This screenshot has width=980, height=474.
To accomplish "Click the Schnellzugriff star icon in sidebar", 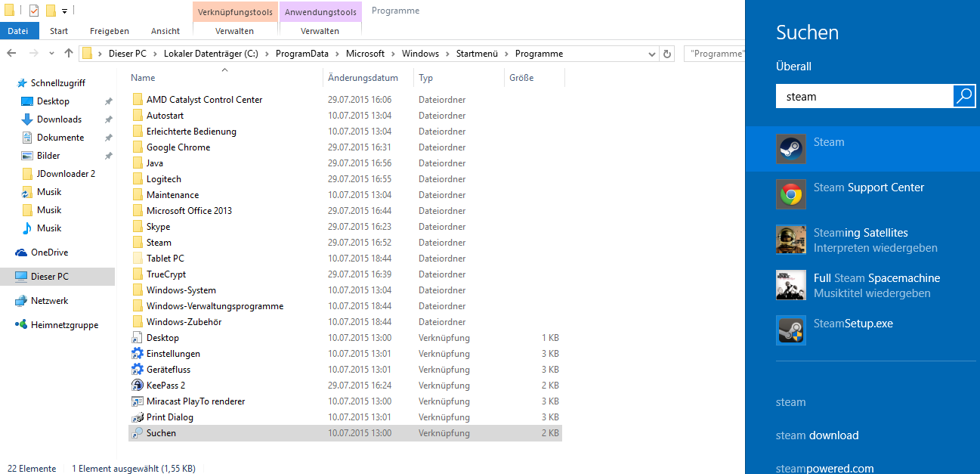I will (21, 83).
